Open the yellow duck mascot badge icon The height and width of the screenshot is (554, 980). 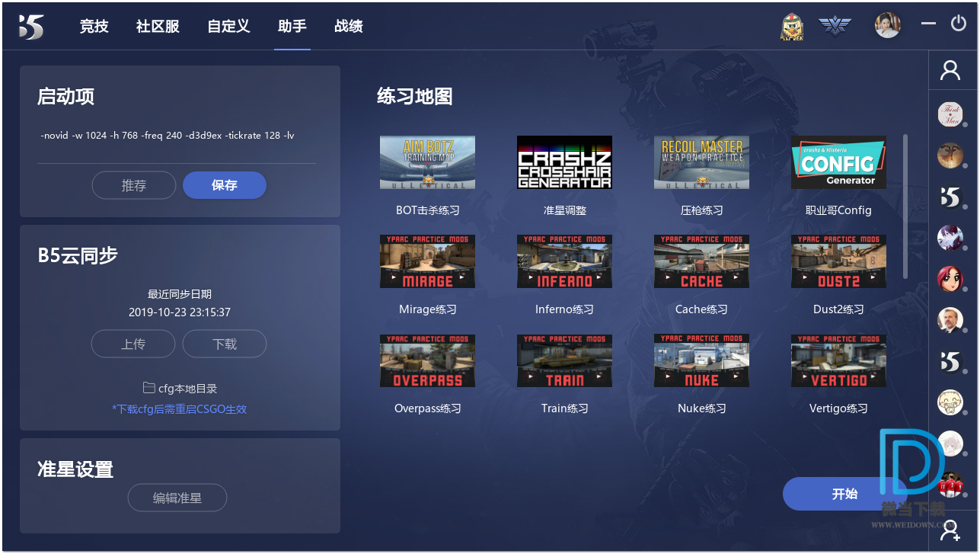(x=792, y=27)
